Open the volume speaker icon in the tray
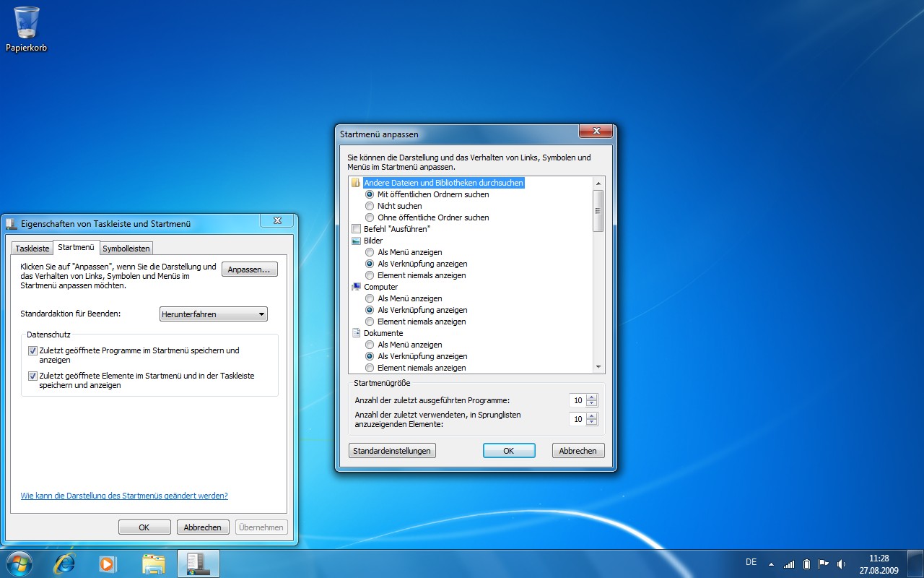The image size is (924, 578). (x=842, y=562)
